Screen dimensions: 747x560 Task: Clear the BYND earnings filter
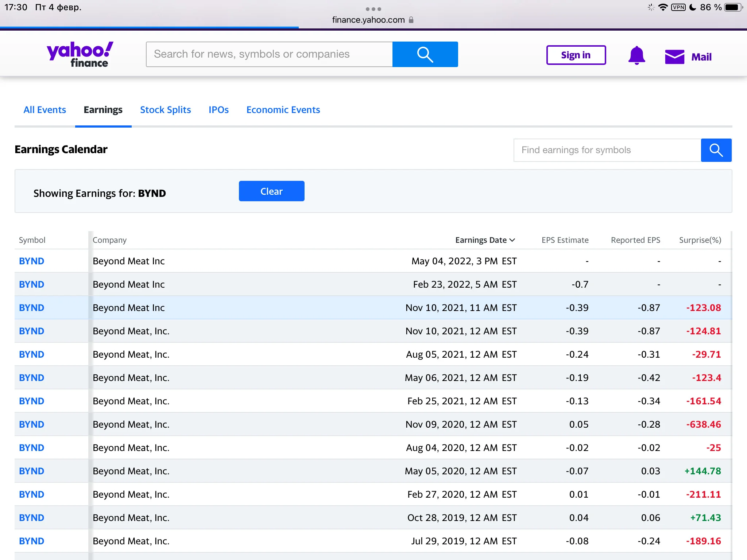coord(271,191)
